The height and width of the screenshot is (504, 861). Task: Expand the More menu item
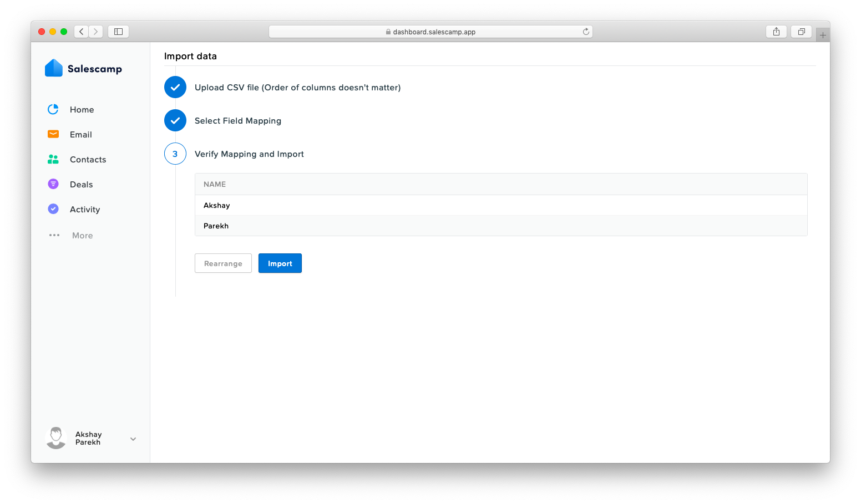(82, 236)
